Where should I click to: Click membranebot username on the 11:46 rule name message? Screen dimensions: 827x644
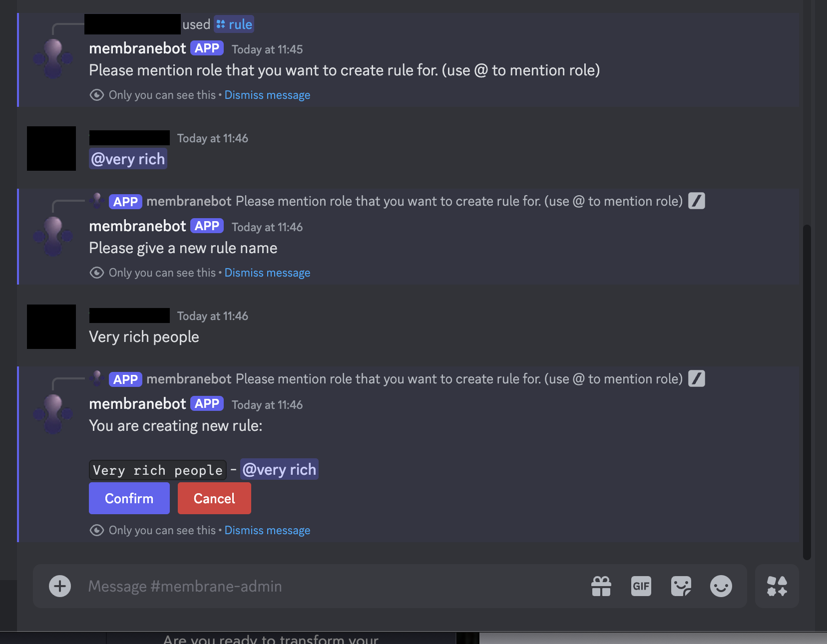137,226
